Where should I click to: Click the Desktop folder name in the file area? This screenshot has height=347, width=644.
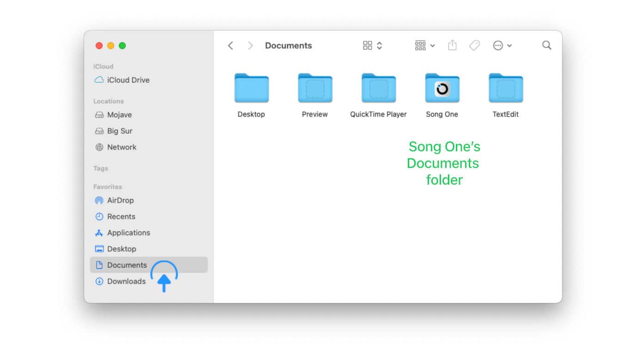point(251,114)
